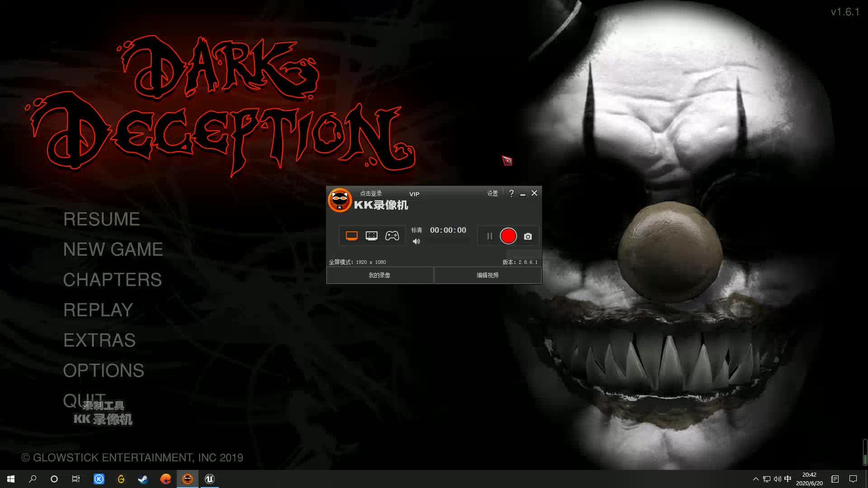Viewport: 868px width, 488px height.
Task: Open 我的录像 my recordings
Action: pyautogui.click(x=380, y=275)
